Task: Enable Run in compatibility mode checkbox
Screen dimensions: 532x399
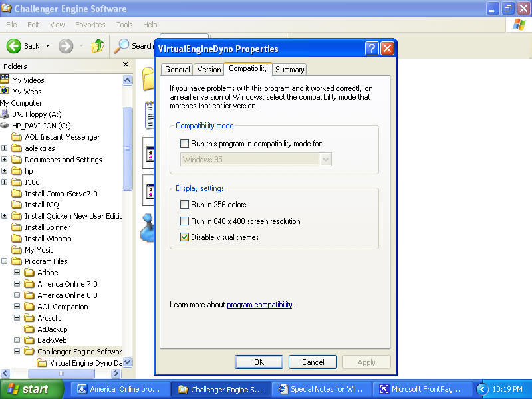Action: 185,143
